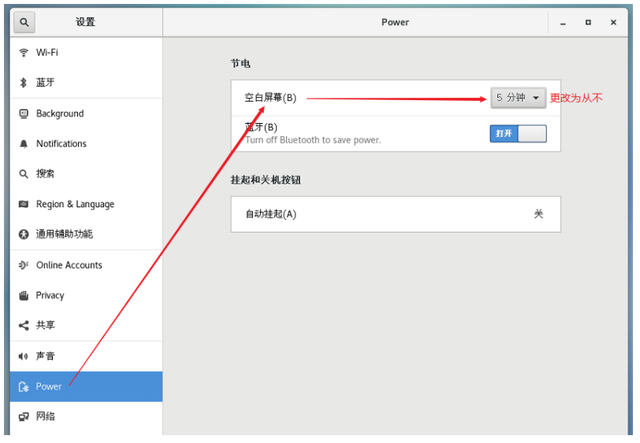Open the 空白屏幕 5 分钟 dropdown

pos(518,98)
